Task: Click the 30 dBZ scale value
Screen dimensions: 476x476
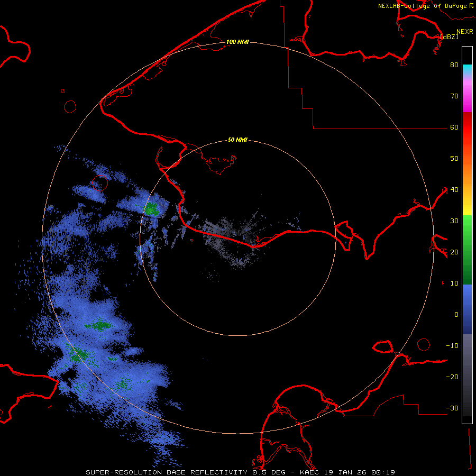Action: [454, 221]
